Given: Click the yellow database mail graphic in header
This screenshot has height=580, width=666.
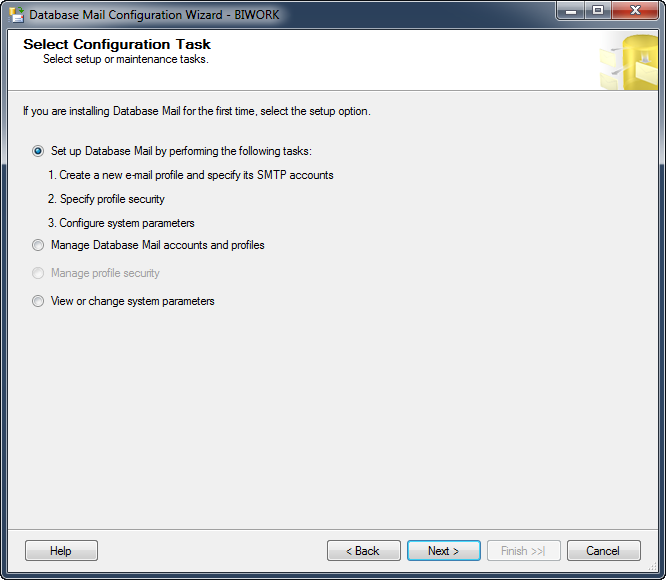Looking at the screenshot, I should [629, 62].
